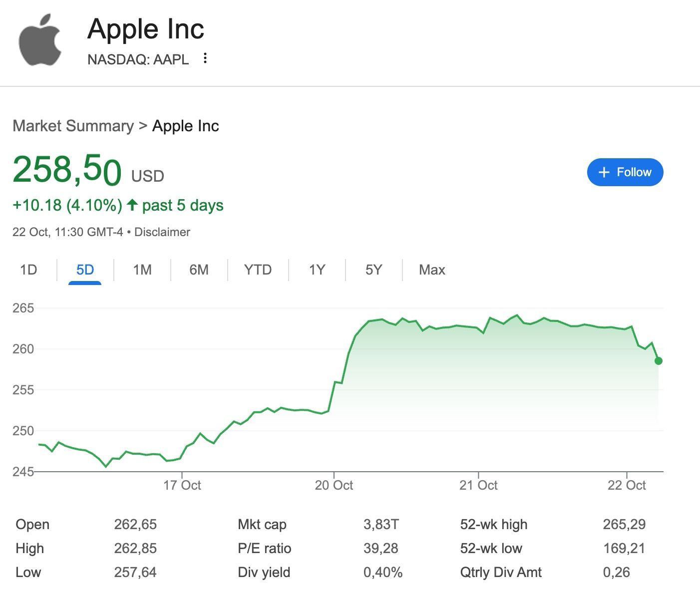This screenshot has height=601, width=700.
Task: Select the YTD range tab
Action: pyautogui.click(x=258, y=270)
